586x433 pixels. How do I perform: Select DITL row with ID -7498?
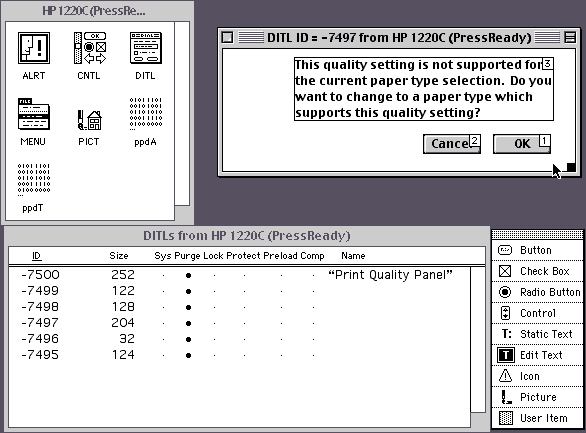pyautogui.click(x=239, y=307)
